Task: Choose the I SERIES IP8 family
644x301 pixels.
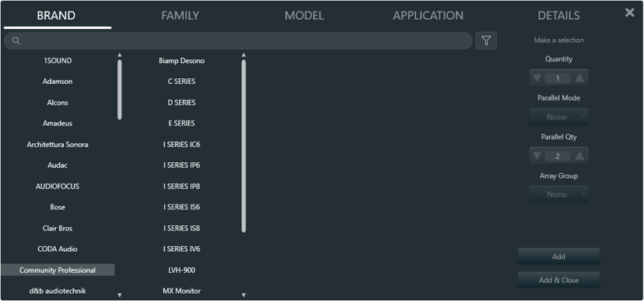Action: click(x=181, y=186)
